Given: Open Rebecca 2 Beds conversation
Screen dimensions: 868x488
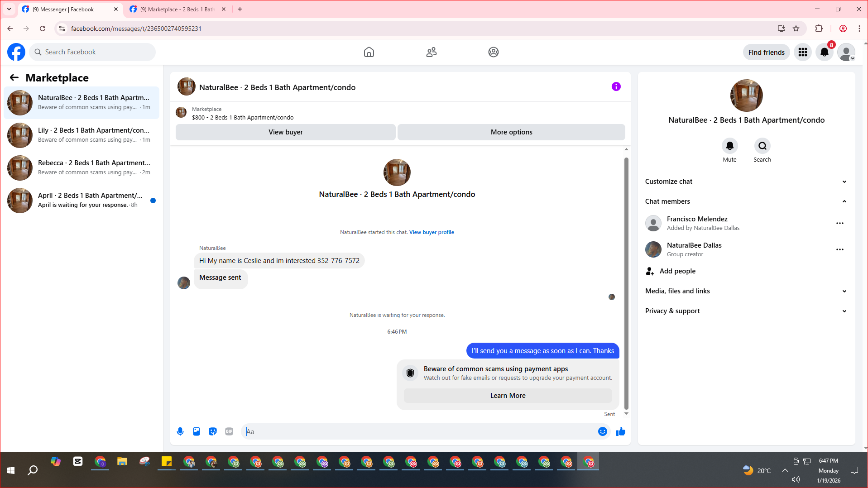Looking at the screenshot, I should tap(82, 168).
